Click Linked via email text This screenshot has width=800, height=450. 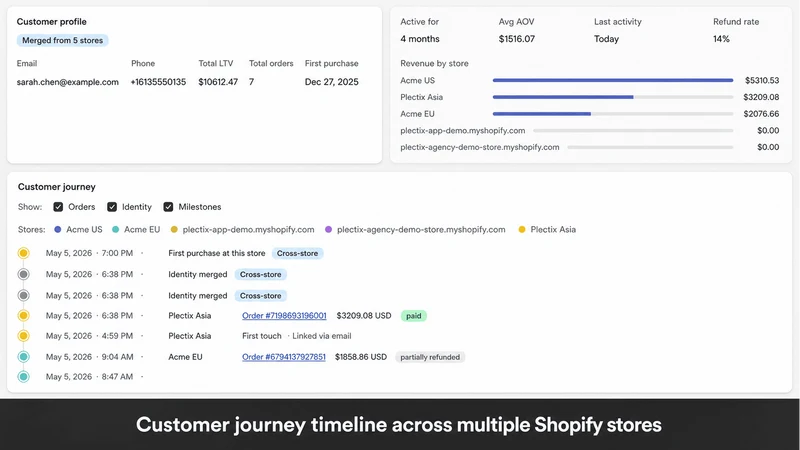click(322, 336)
